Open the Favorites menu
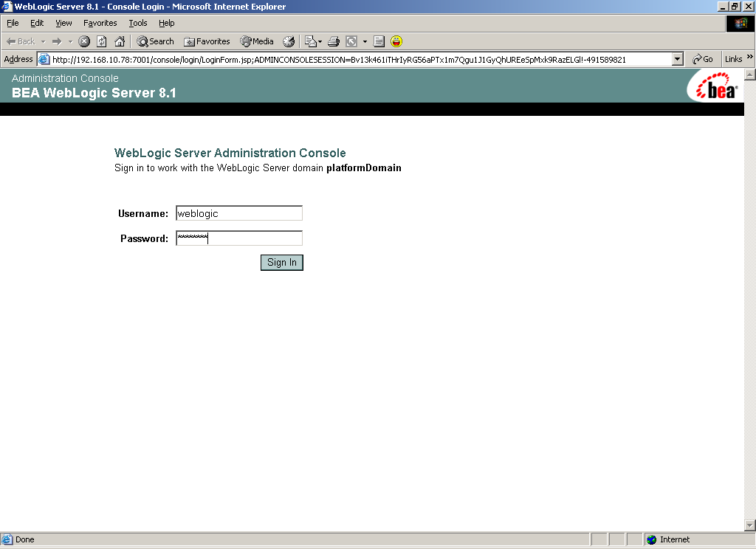Viewport: 756px width, 549px height. click(100, 23)
